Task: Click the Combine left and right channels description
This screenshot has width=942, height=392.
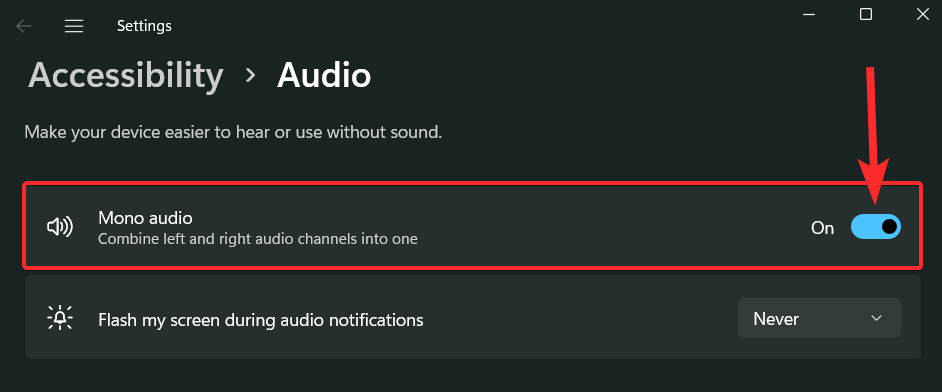Action: pyautogui.click(x=258, y=239)
